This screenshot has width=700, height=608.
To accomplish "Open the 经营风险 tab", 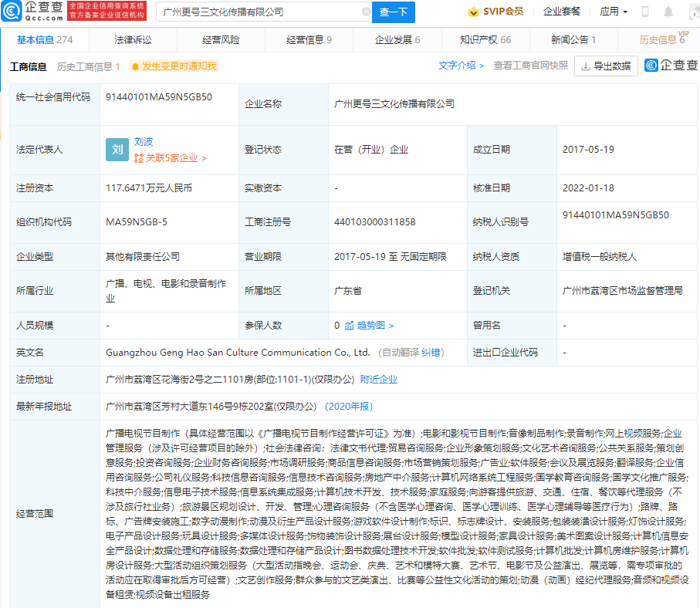I will [x=221, y=39].
